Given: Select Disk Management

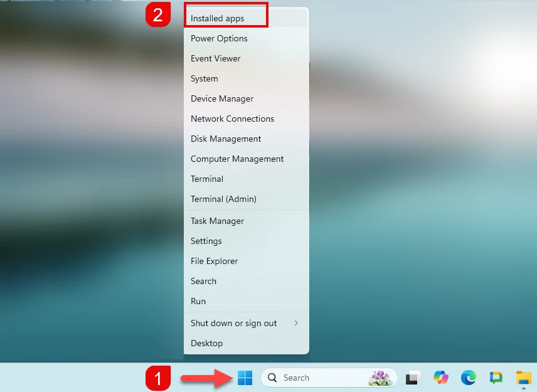Looking at the screenshot, I should [x=247, y=139].
